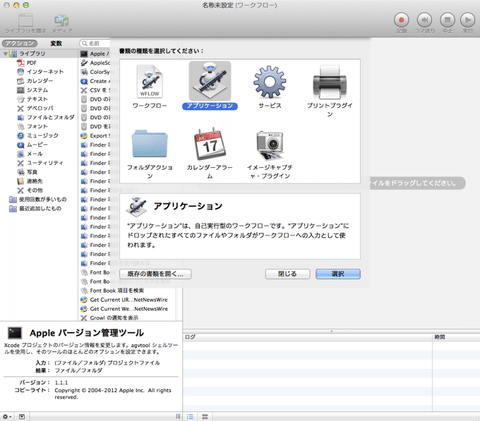Choose the サービス gear icon

coord(270,82)
